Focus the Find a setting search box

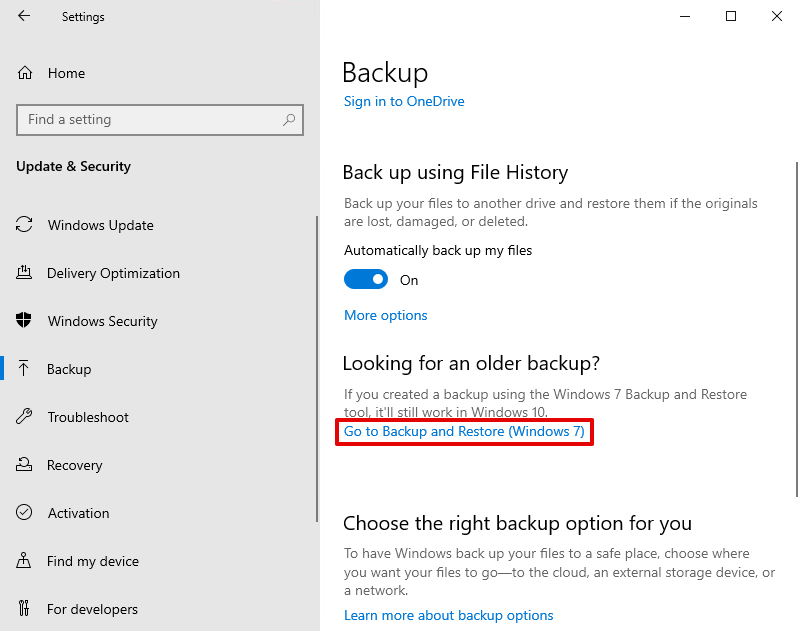tap(160, 120)
